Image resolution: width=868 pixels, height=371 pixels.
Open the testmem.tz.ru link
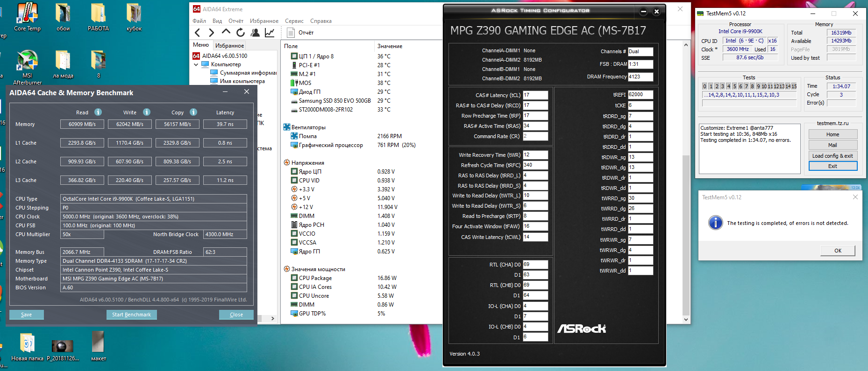(833, 123)
